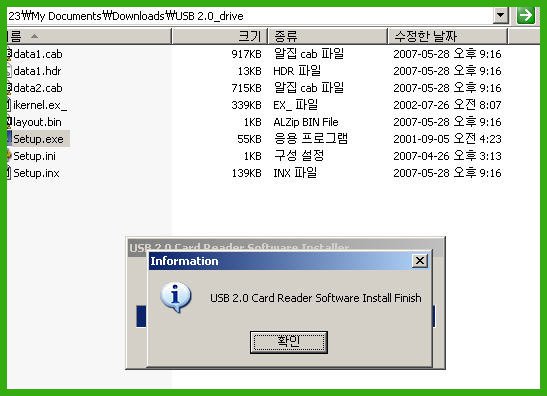547x396 pixels.
Task: Click the blue information bubble icon
Action: click(x=175, y=297)
